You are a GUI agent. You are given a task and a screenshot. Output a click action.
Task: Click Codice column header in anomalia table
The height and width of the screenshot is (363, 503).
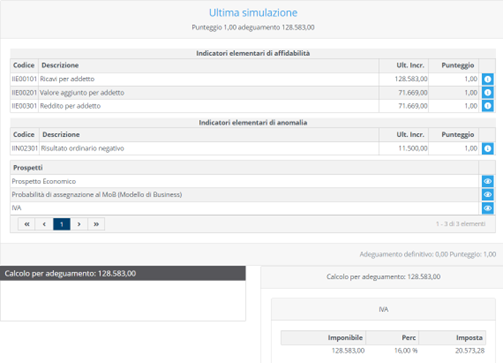[x=24, y=135]
